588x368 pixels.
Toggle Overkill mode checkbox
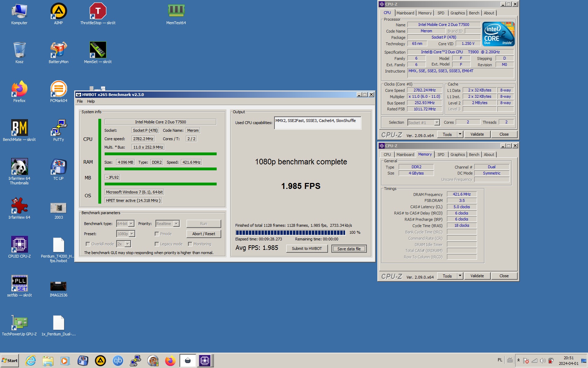(x=88, y=244)
